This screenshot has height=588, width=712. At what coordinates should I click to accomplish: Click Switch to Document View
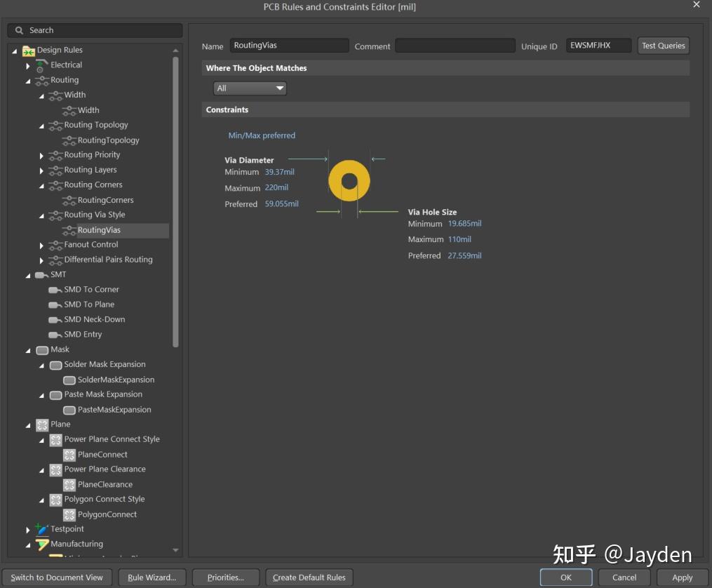point(57,577)
